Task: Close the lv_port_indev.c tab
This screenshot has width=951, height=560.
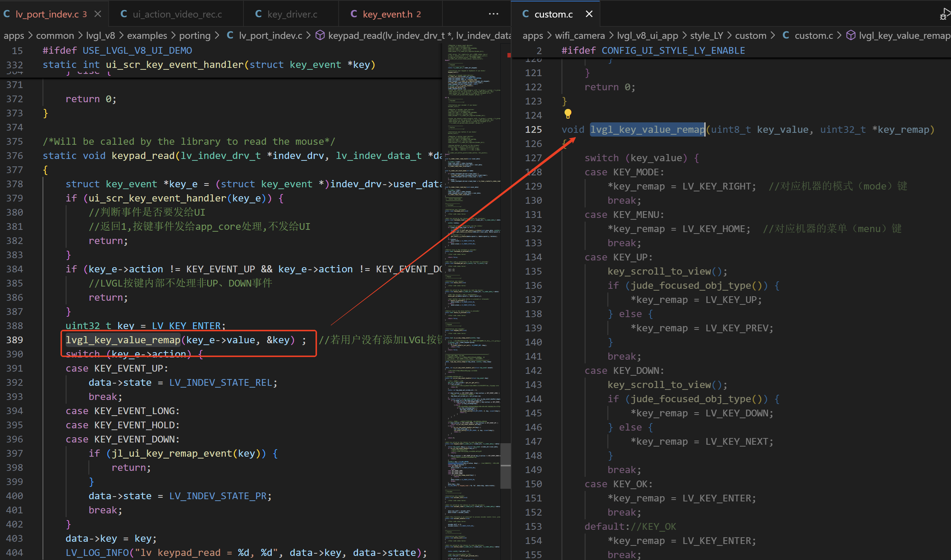Action: click(x=97, y=14)
